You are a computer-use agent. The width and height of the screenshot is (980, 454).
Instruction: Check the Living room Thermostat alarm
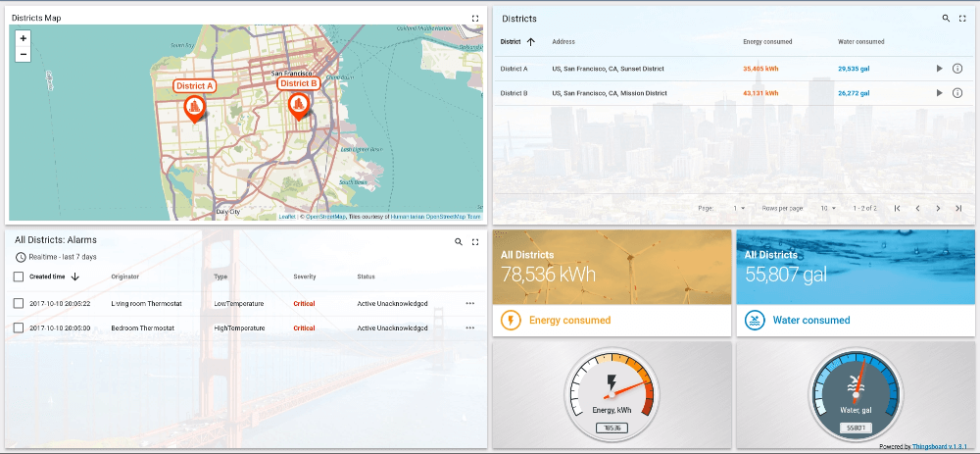point(19,304)
